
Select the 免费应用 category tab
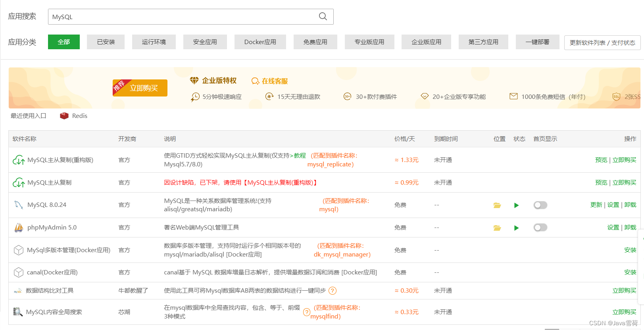pos(315,42)
